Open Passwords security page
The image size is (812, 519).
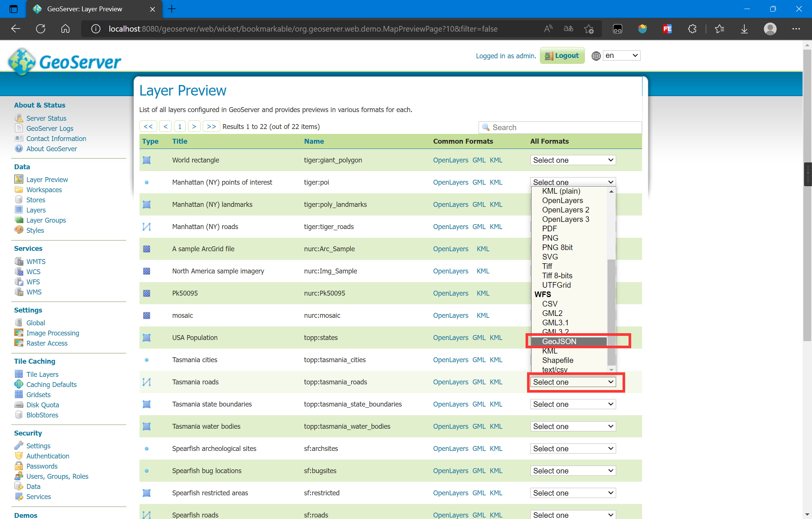[x=42, y=466]
